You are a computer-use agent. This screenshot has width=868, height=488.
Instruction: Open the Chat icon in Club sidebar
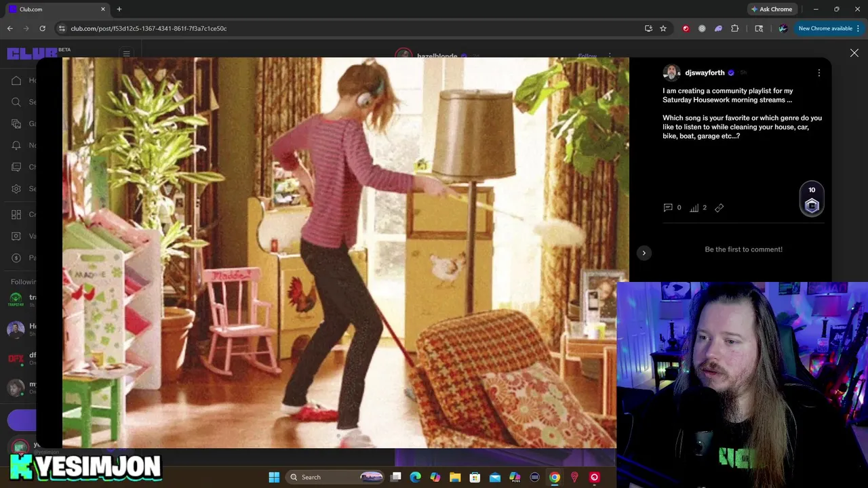tap(16, 167)
